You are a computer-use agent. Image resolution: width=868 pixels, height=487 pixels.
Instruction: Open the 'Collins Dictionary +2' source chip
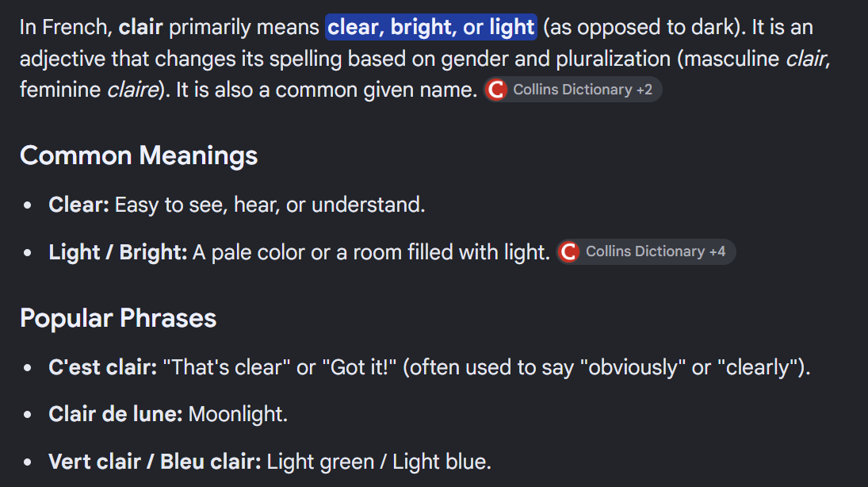coord(572,90)
